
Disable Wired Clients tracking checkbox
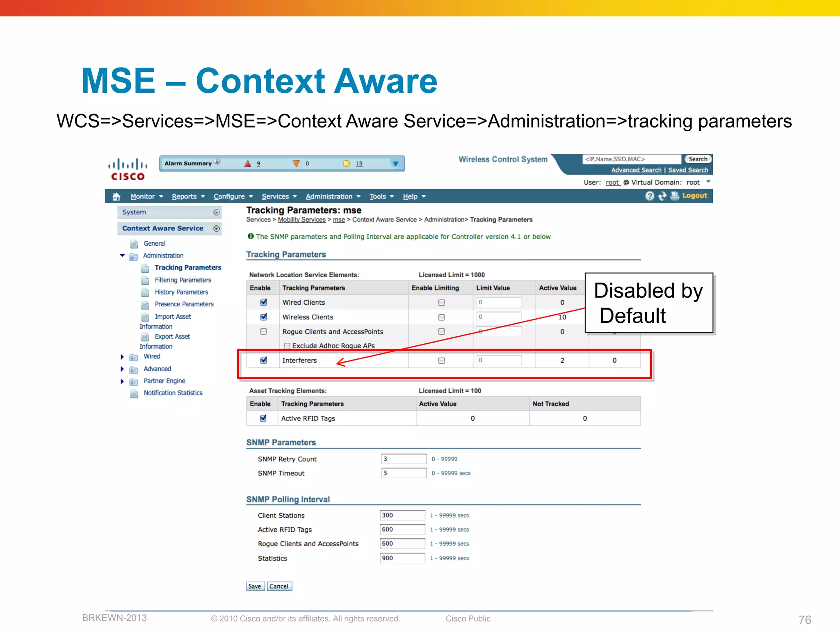coord(263,302)
